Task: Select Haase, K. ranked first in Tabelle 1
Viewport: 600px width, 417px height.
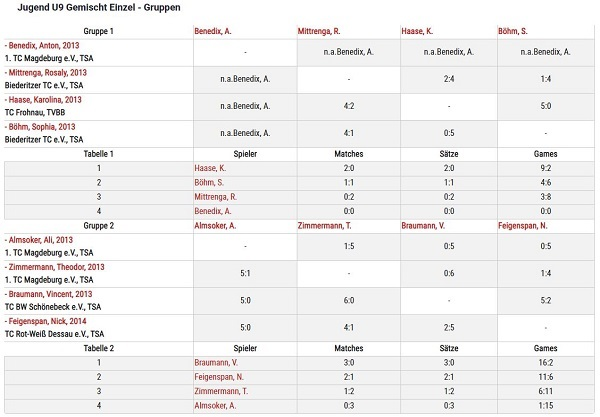Action: (210, 168)
